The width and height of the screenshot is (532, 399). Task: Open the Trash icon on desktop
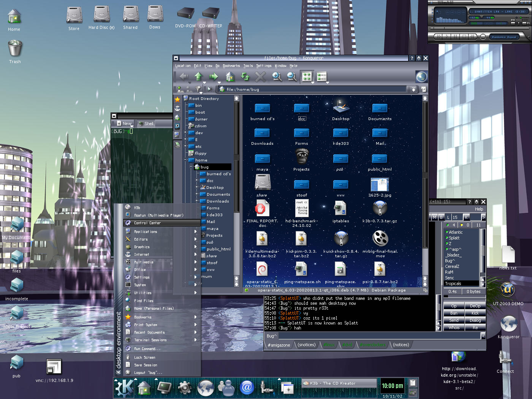(15, 48)
